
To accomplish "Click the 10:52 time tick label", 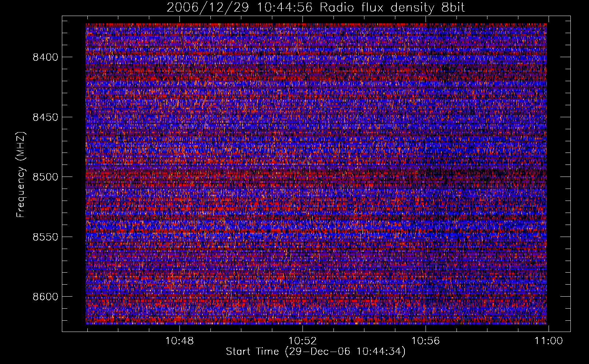I will (303, 341).
